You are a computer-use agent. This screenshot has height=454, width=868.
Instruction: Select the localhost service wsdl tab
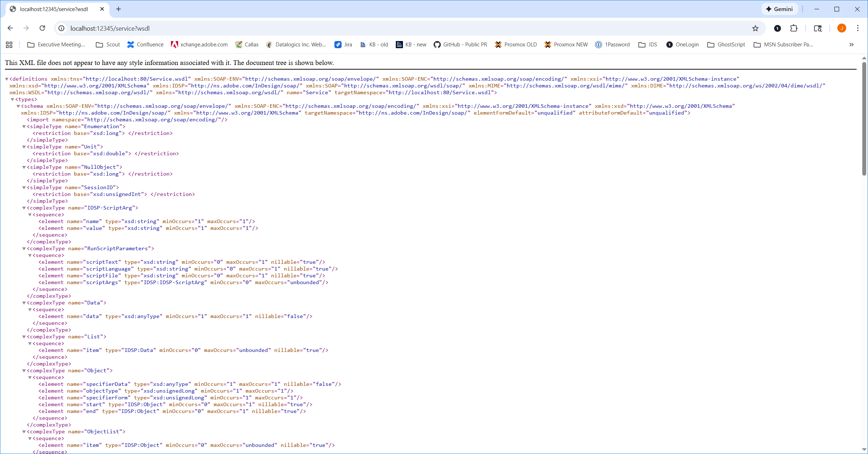[x=54, y=9]
